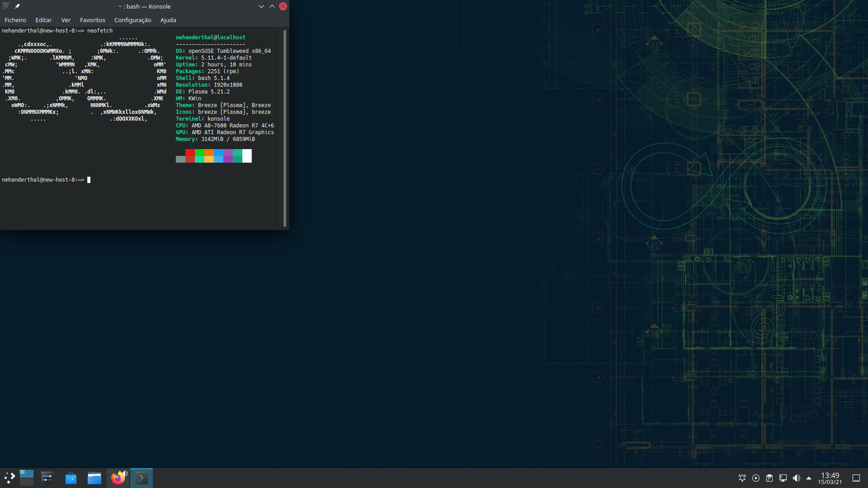This screenshot has width=868, height=488.
Task: Click "Theme: Breeze [Plasma], Breeze" line
Action: (x=223, y=105)
